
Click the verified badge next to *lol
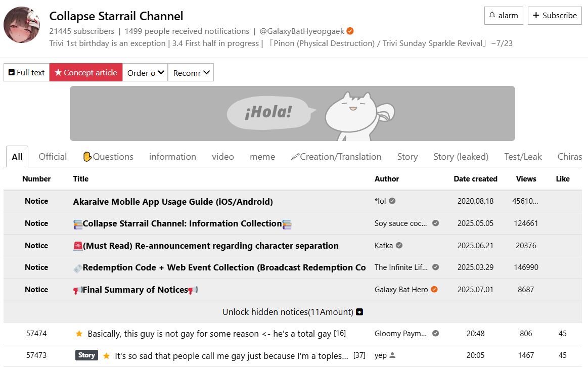tap(392, 201)
